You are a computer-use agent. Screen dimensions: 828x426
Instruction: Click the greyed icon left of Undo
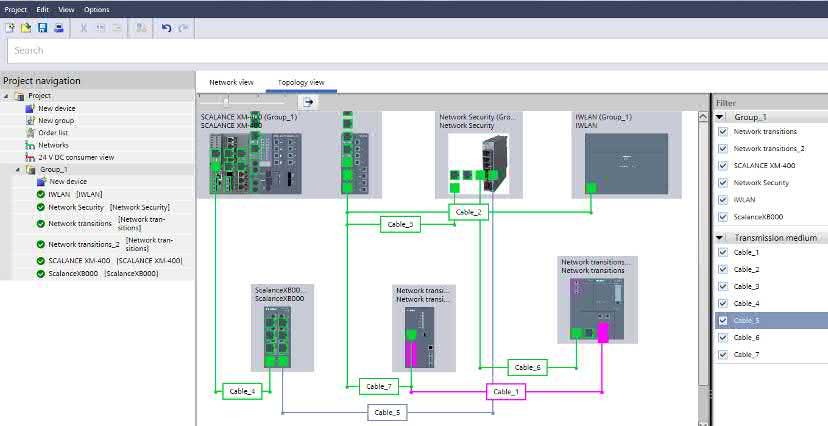coord(141,28)
